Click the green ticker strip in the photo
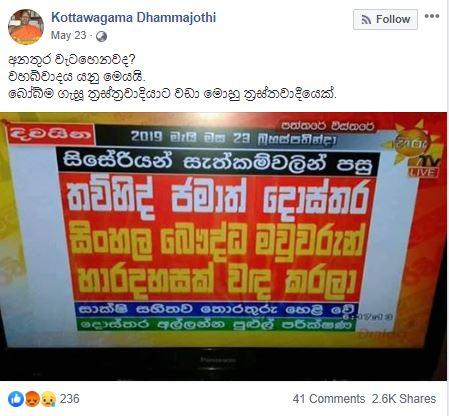The height and width of the screenshot is (416, 449). click(x=216, y=324)
